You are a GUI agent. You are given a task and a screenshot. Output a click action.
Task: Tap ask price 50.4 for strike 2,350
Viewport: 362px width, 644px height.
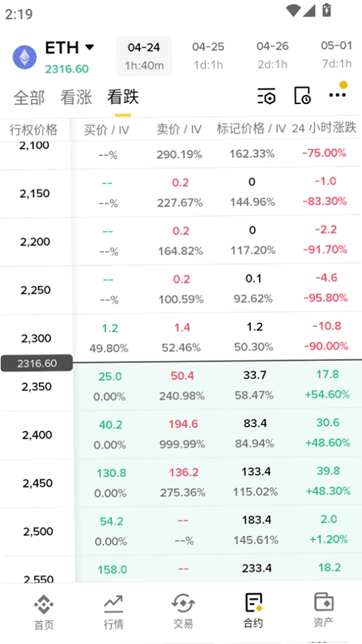tap(182, 376)
